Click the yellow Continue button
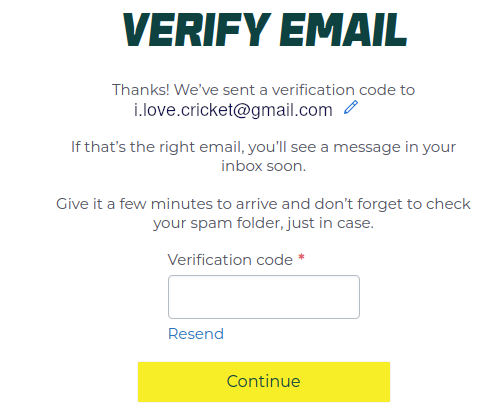501x420 pixels. (x=264, y=382)
